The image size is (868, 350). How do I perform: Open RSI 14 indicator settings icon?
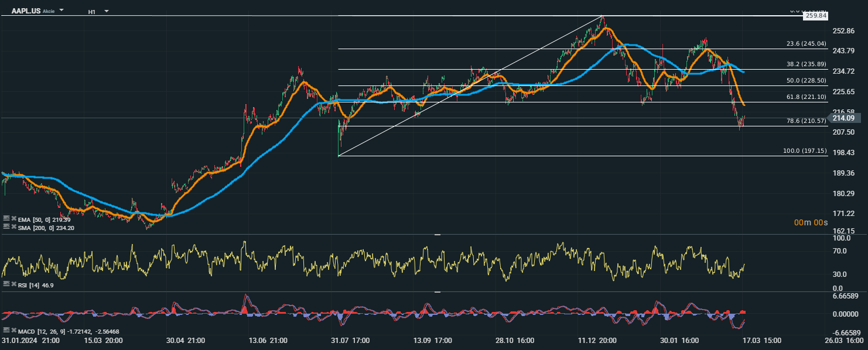tap(6, 283)
